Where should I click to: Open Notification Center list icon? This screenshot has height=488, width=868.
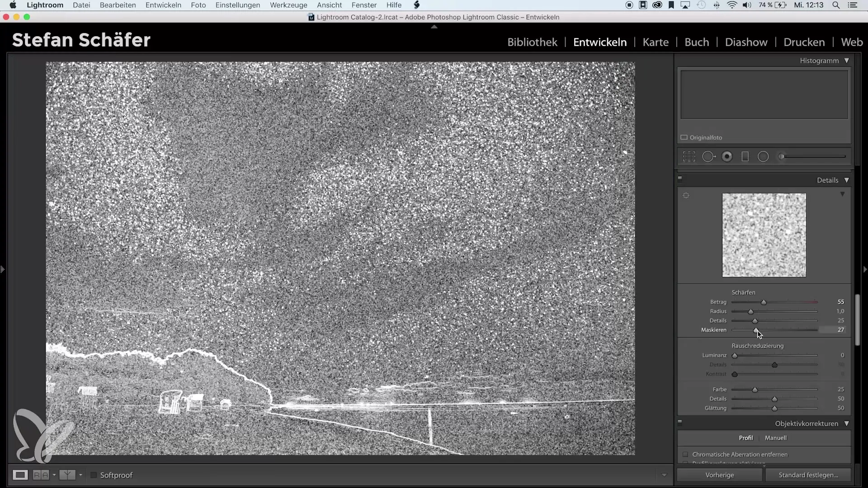(853, 5)
